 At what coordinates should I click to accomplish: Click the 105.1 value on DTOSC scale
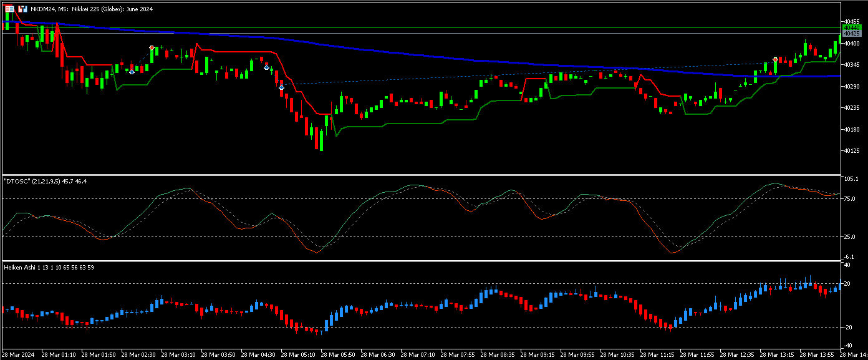[850, 179]
